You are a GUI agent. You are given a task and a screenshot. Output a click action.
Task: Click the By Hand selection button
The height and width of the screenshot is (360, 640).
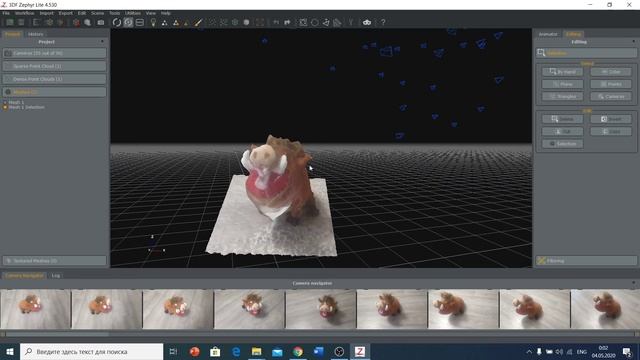563,72
